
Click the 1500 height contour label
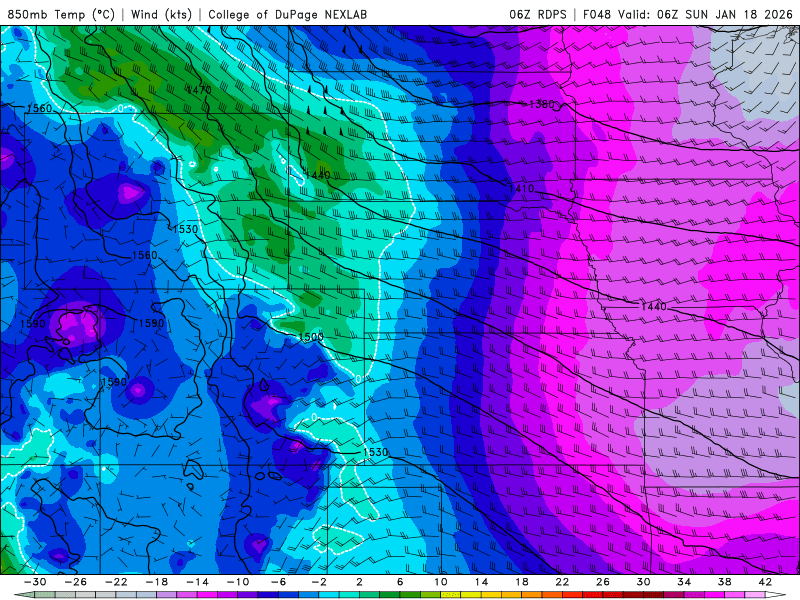(311, 337)
